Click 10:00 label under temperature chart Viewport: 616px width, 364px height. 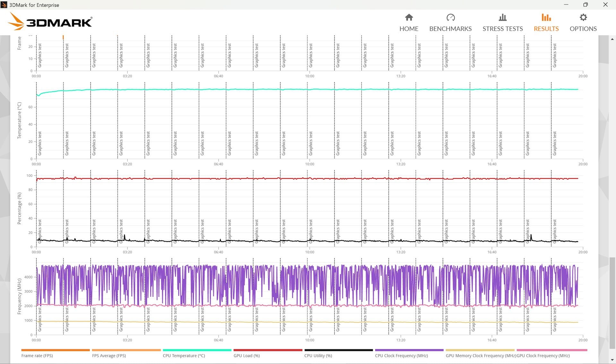pos(310,164)
